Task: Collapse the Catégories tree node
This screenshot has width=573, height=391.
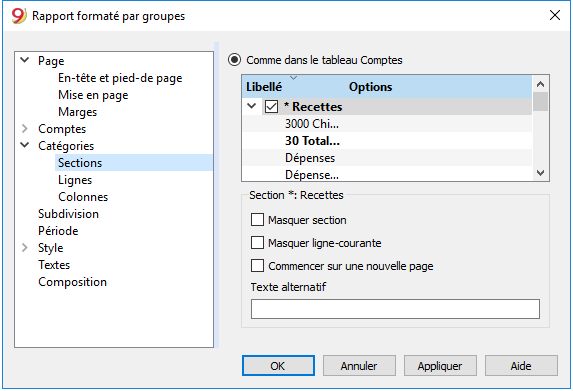Action: pyautogui.click(x=25, y=145)
